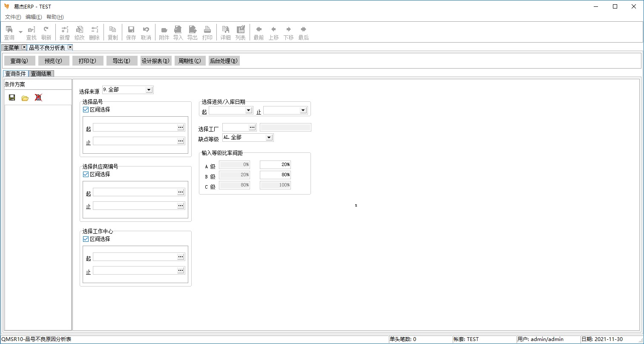The image size is (644, 344).
Task: Switch to the 查询结果 tab
Action: pyautogui.click(x=41, y=74)
